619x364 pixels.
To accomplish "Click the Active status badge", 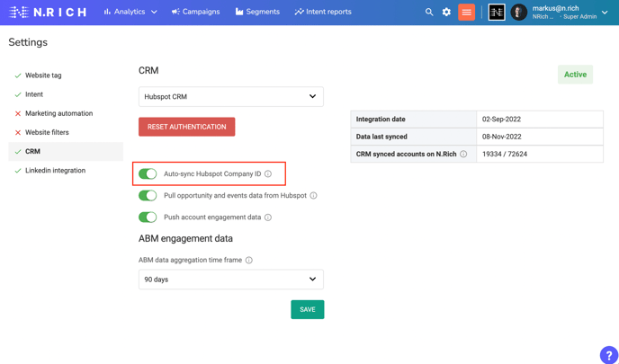I will 575,75.
